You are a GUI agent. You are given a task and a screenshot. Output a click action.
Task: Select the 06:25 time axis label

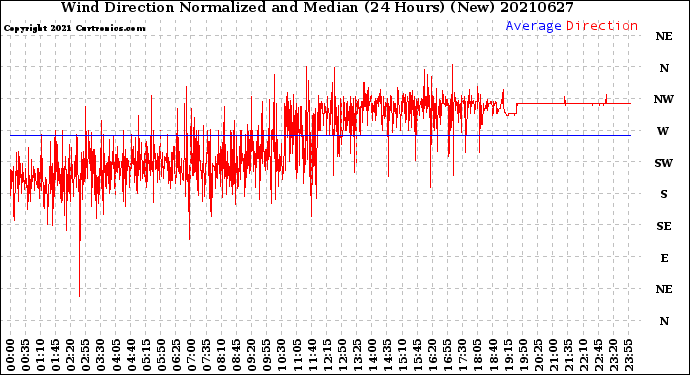point(176,355)
